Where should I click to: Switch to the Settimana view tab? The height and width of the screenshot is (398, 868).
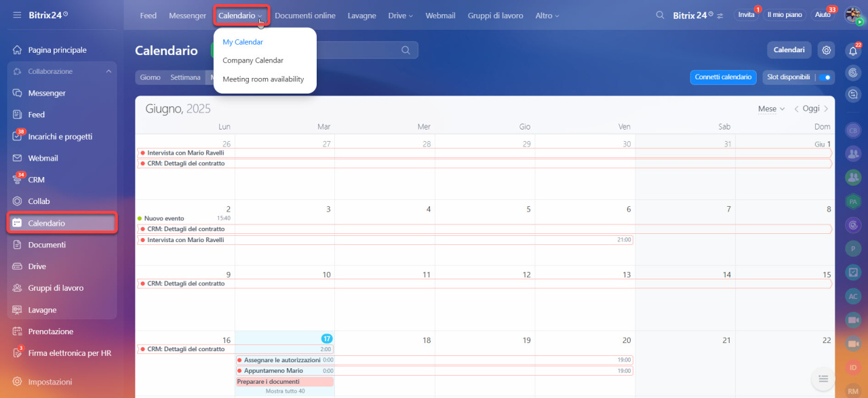[185, 77]
